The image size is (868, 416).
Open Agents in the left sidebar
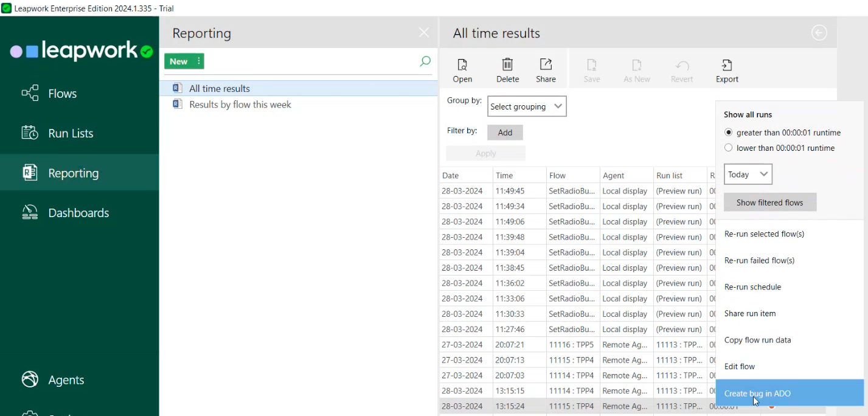66,380
